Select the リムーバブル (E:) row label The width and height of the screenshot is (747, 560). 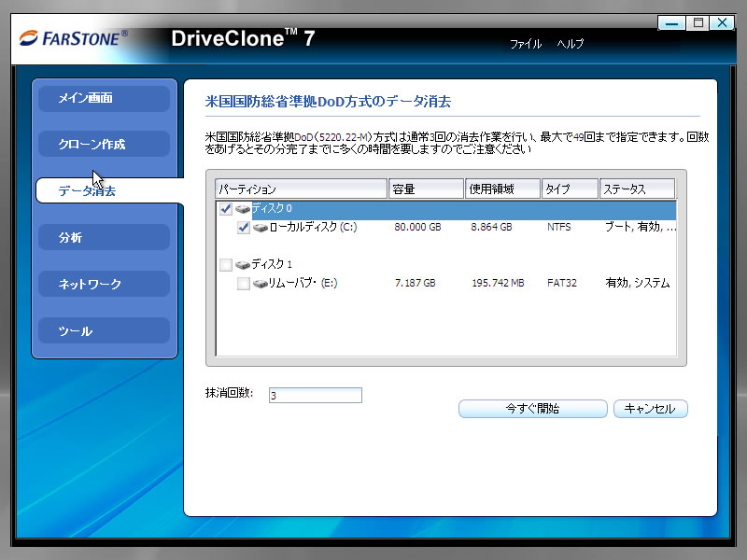(x=303, y=283)
